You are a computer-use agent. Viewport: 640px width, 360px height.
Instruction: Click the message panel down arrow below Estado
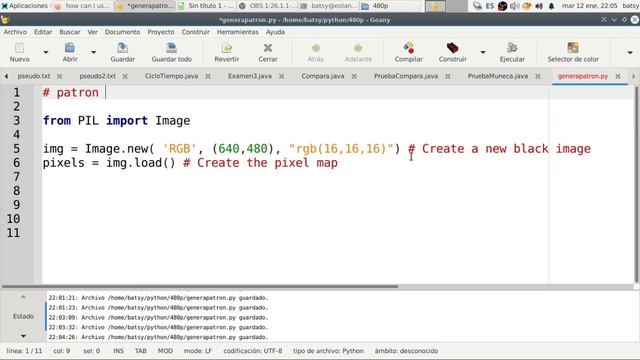click(x=23, y=336)
